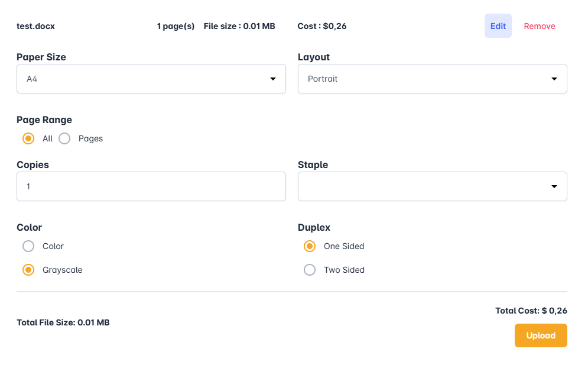Click the test.docx file name

point(35,26)
